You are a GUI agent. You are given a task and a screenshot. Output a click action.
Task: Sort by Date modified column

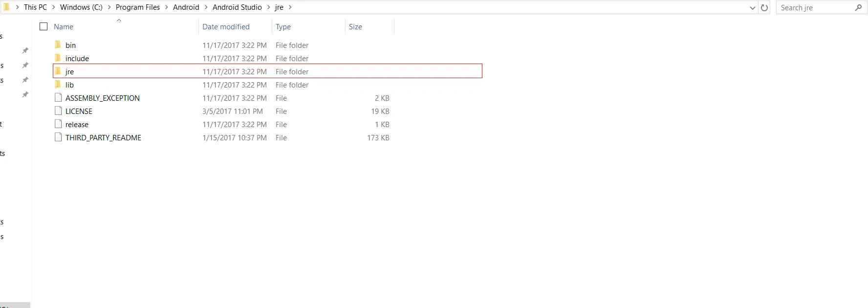tap(226, 27)
